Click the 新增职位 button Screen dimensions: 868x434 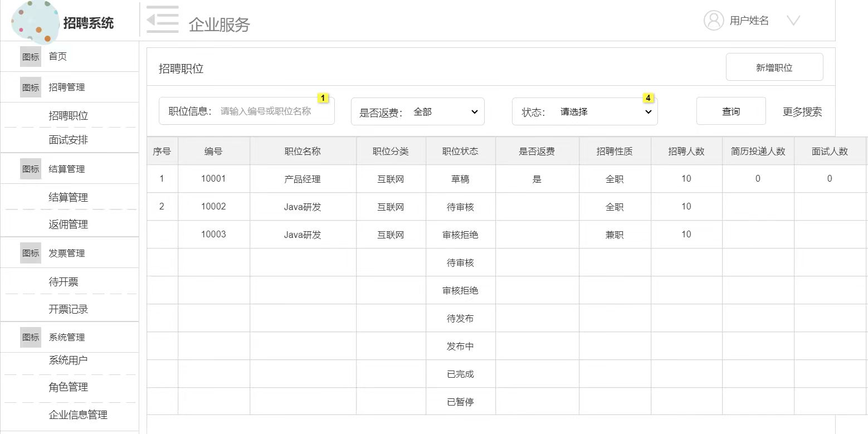coord(774,67)
